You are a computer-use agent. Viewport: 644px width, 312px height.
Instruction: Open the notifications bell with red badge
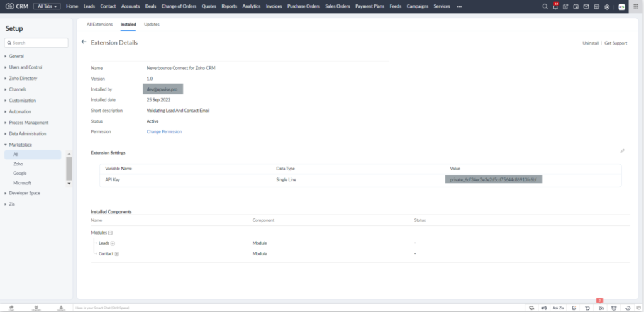point(555,6)
